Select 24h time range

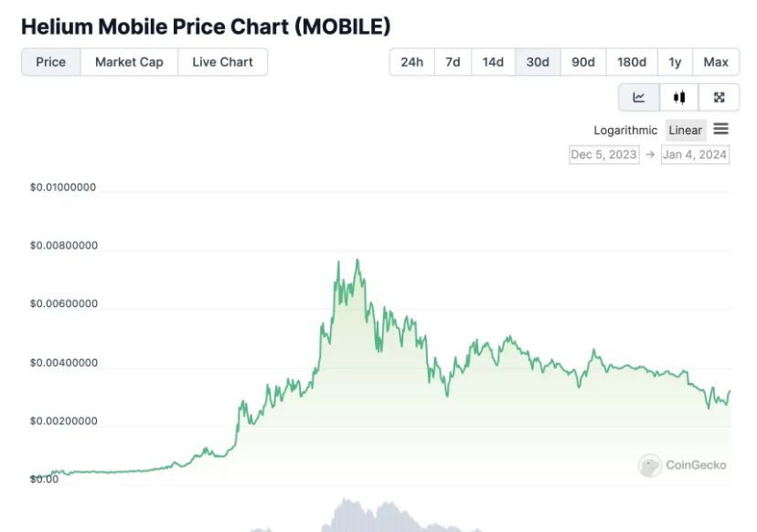[x=411, y=62]
